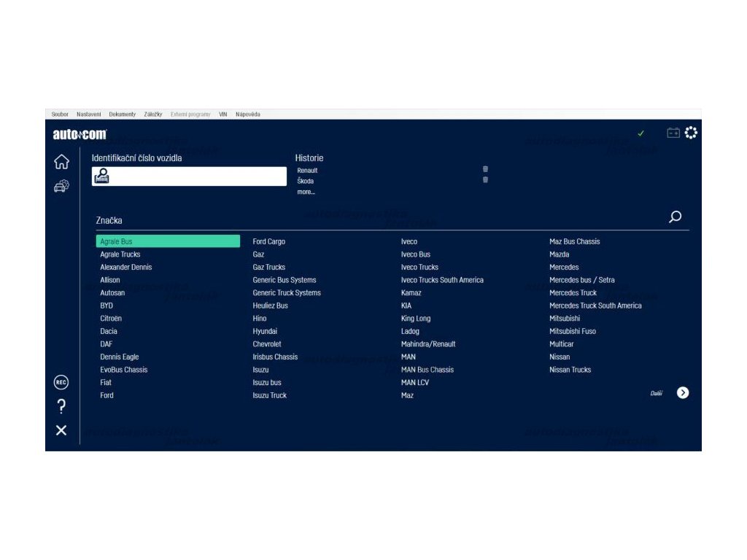Delete Renault history entry trash icon

[485, 169]
